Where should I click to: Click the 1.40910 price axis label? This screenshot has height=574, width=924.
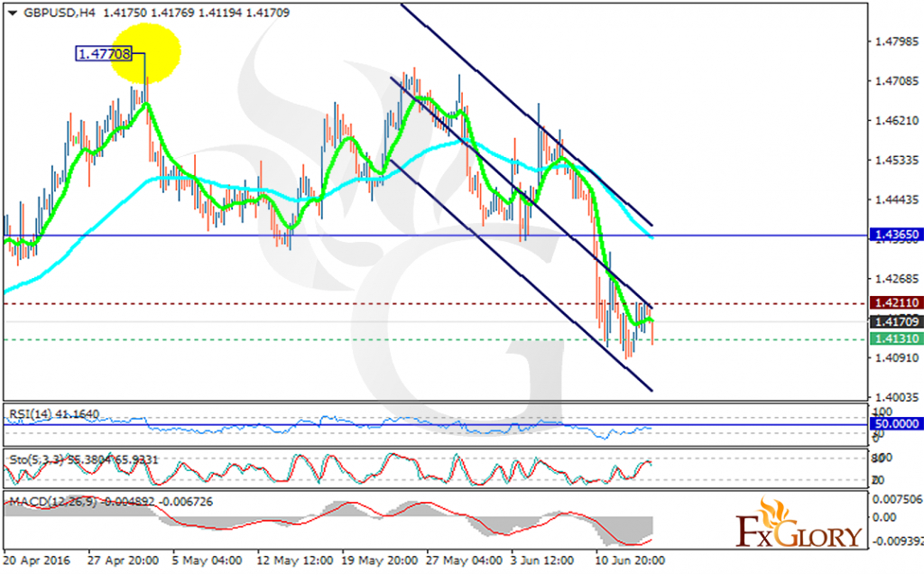pos(897,357)
